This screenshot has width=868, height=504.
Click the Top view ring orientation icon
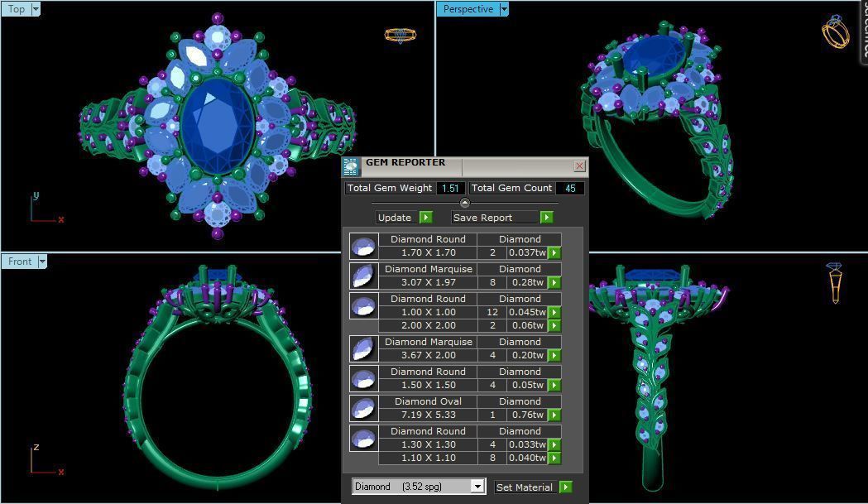(400, 36)
